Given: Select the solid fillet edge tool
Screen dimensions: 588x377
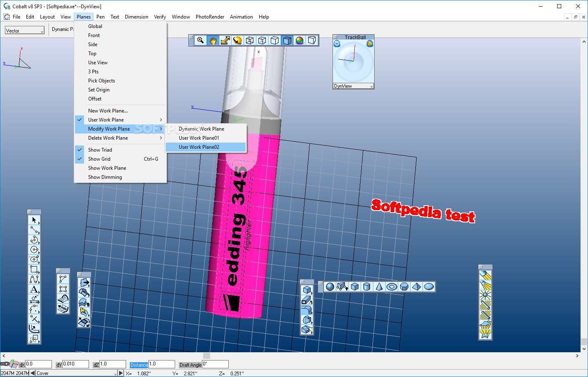Looking at the screenshot, I should click(307, 310).
